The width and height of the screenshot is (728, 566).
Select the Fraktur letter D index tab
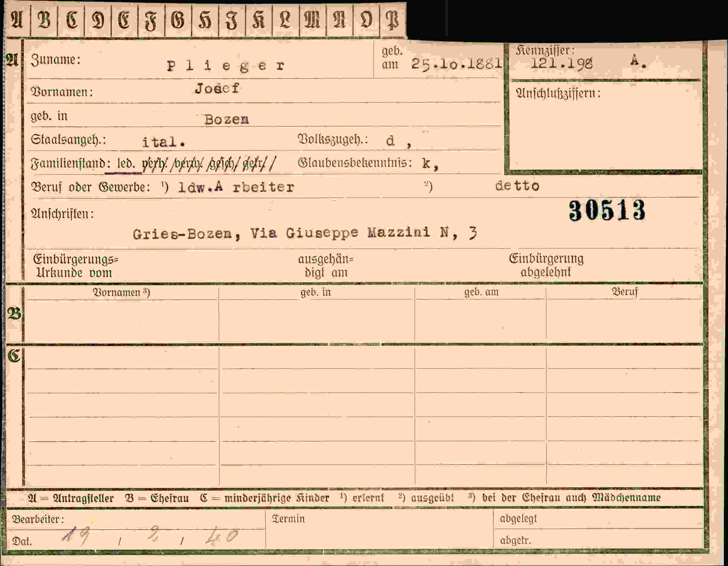[98, 20]
